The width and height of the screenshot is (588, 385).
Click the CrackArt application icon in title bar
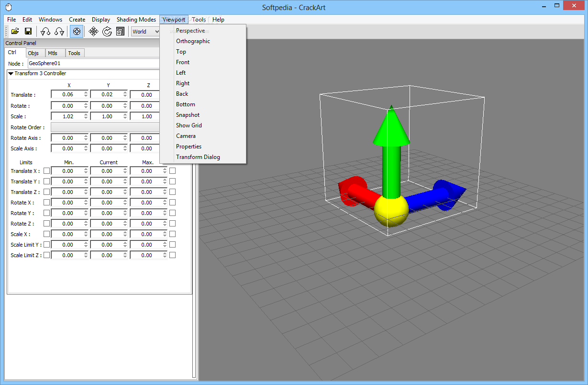8,7
